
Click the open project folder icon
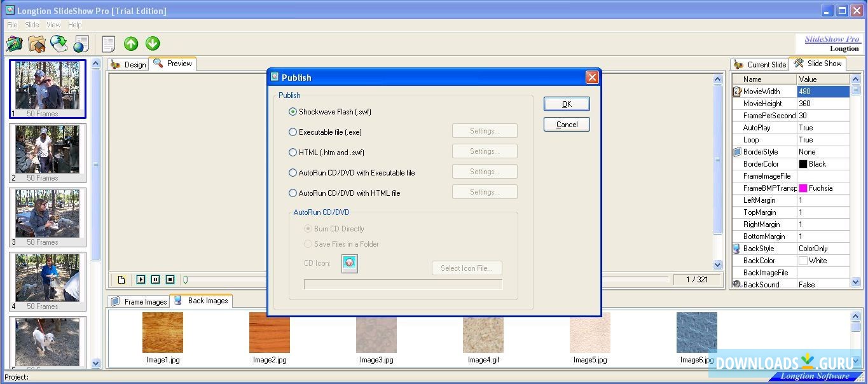[37, 44]
